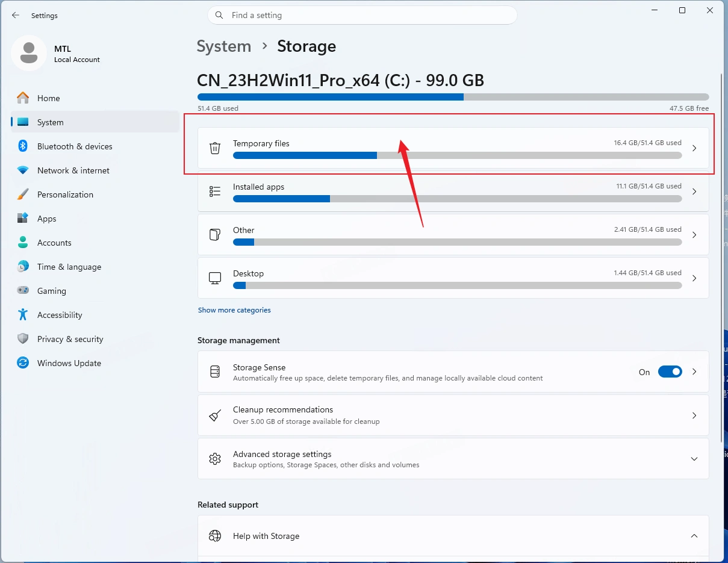Collapse the Help with Storage section
This screenshot has height=563, width=728.
pos(694,536)
